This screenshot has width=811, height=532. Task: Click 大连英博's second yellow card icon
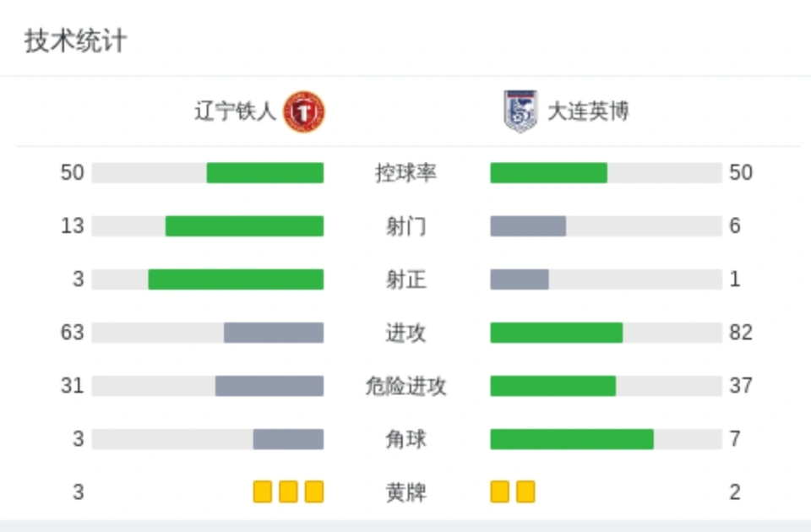click(x=525, y=491)
